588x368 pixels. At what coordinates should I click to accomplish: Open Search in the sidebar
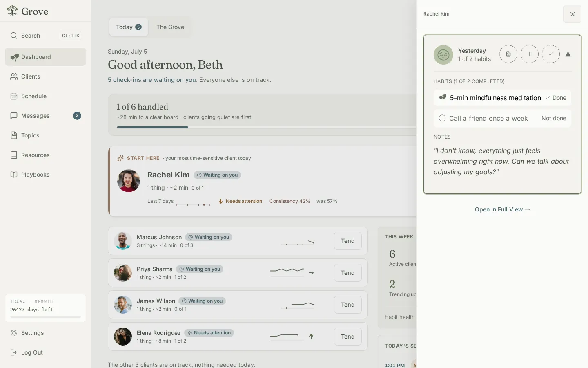[x=45, y=36]
